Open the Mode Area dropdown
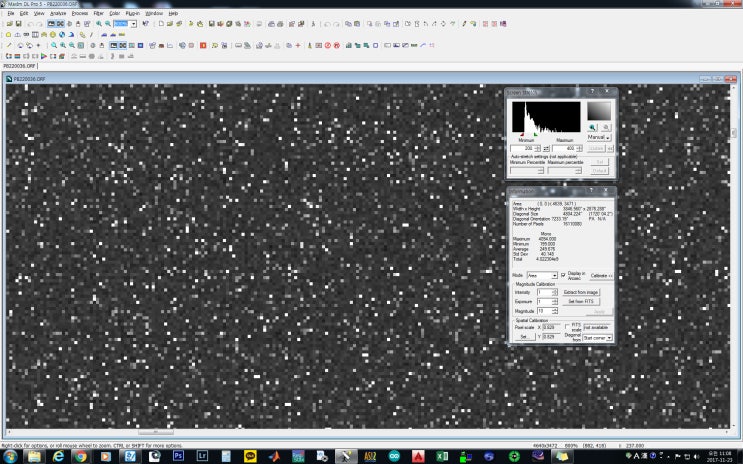Screen dimensions: 743x464 (542, 275)
